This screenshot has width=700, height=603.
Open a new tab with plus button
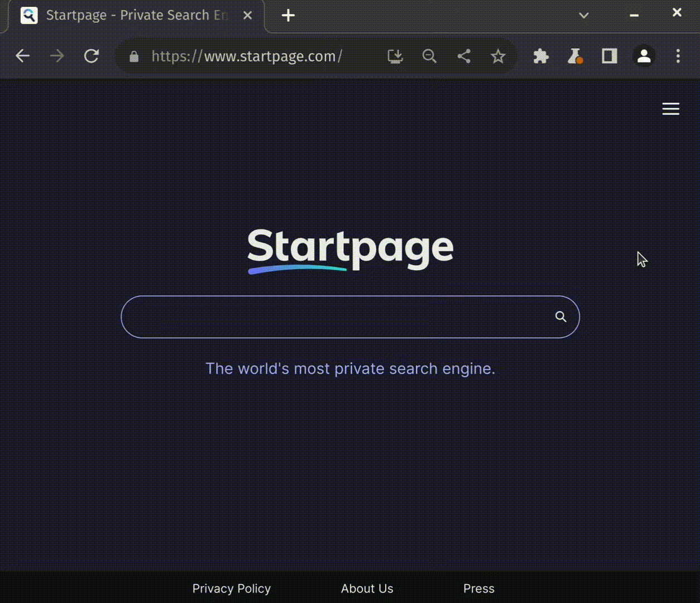(288, 15)
